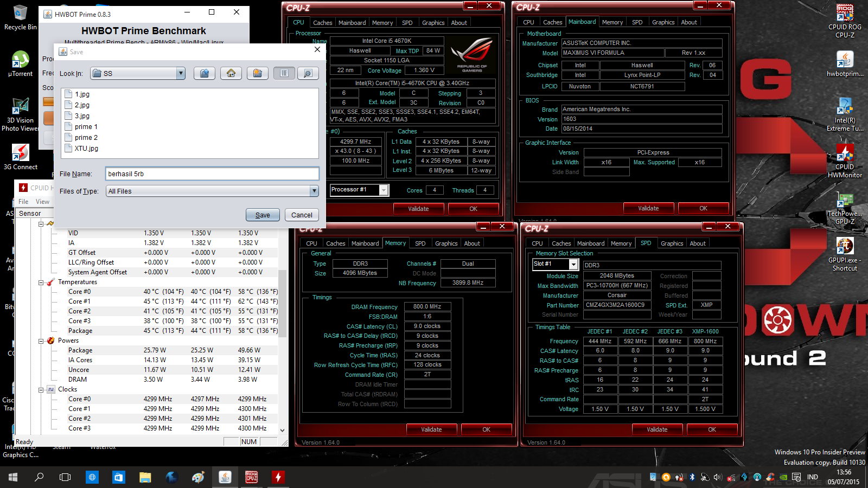The height and width of the screenshot is (488, 868).
Task: Click Validate in the CPU tab window
Action: [x=418, y=209]
